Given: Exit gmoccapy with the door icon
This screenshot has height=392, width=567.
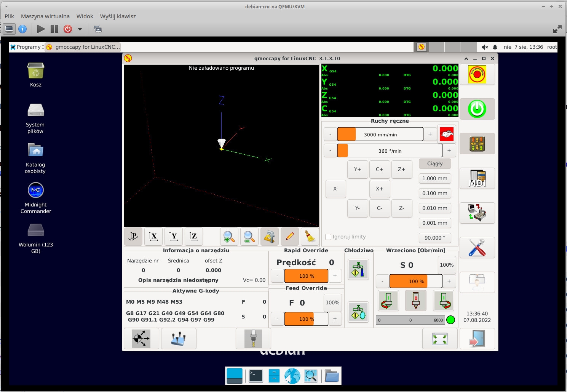Looking at the screenshot, I should [477, 339].
